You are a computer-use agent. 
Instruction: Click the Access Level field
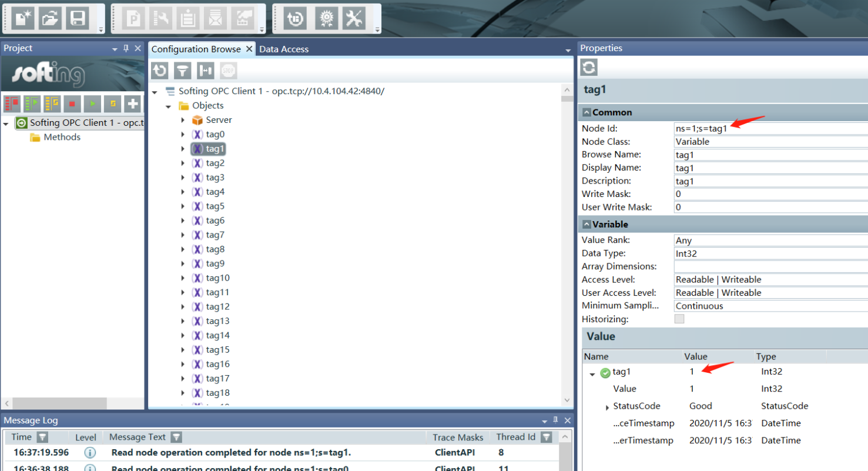click(771, 280)
